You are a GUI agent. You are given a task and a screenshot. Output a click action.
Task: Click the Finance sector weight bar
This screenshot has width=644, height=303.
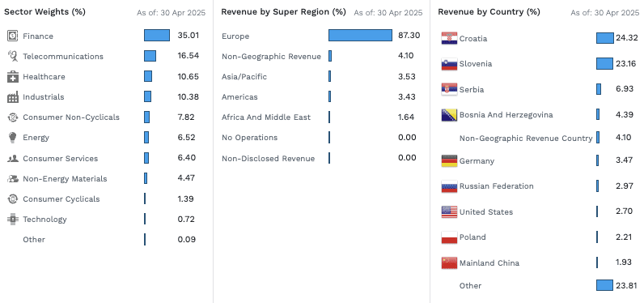coord(157,36)
